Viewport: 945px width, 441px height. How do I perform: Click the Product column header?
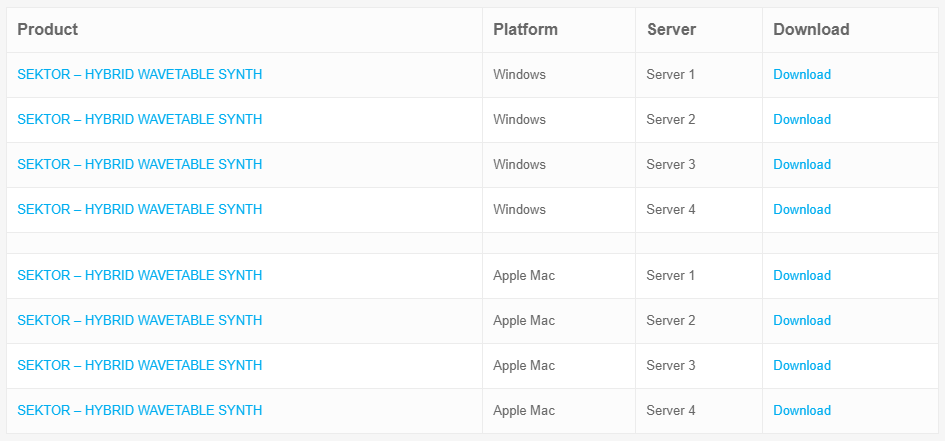pyautogui.click(x=48, y=30)
